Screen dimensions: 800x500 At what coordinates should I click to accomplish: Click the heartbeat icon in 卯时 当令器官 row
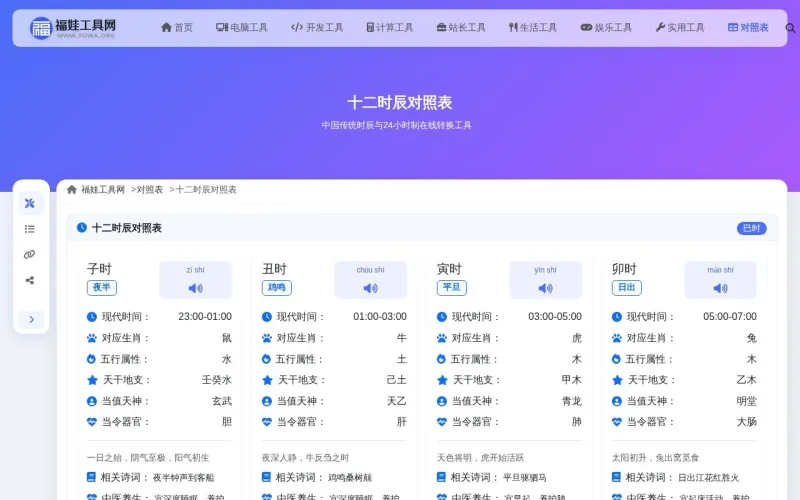click(617, 422)
